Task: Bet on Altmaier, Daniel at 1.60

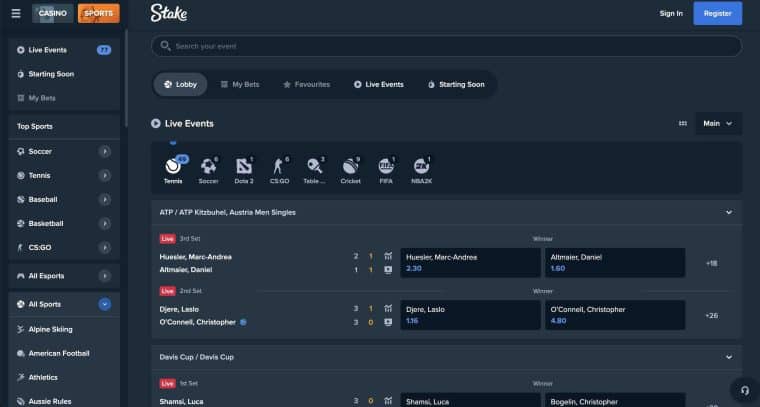Action: 615,263
